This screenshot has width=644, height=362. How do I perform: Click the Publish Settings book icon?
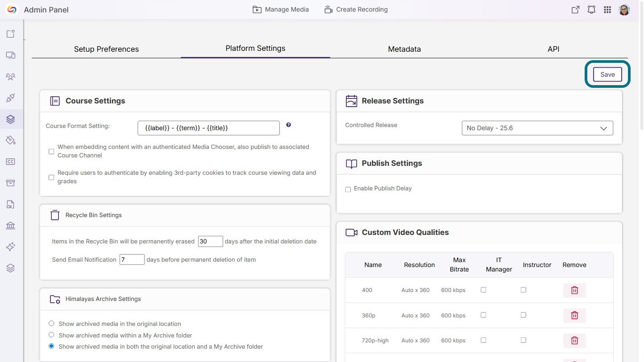[352, 164]
